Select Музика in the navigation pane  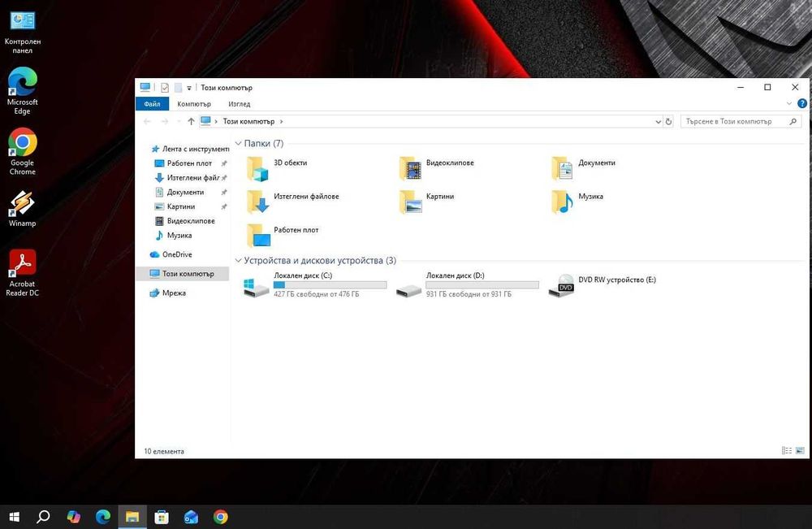174,235
